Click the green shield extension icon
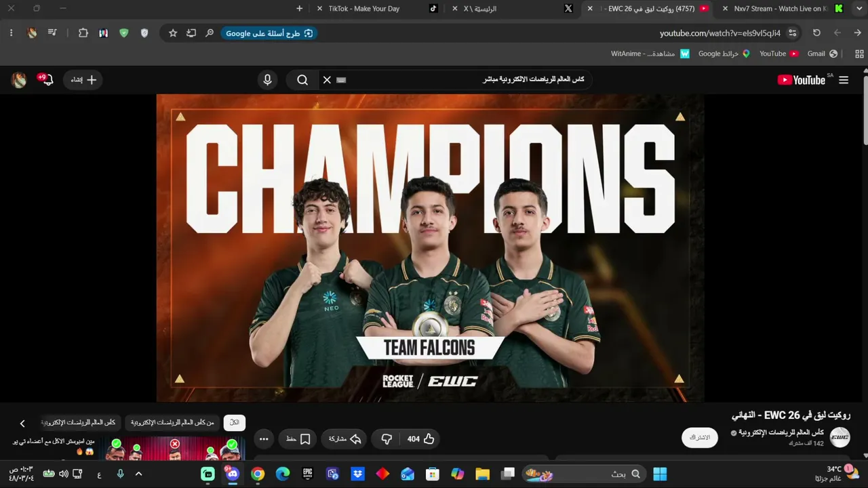 (x=123, y=33)
